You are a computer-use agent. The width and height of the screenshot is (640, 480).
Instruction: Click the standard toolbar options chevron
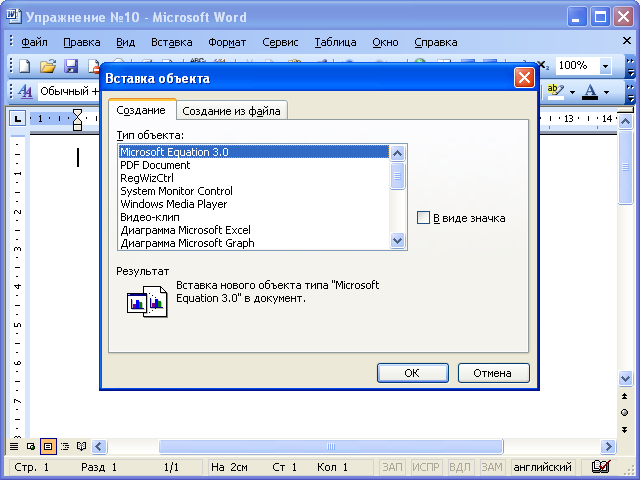pos(630,67)
